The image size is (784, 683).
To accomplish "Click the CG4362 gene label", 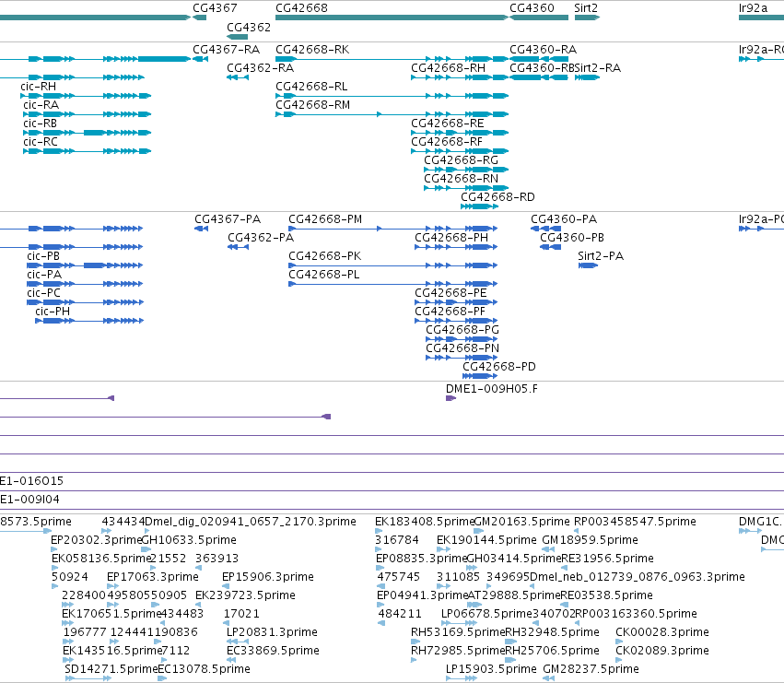I will [x=249, y=27].
